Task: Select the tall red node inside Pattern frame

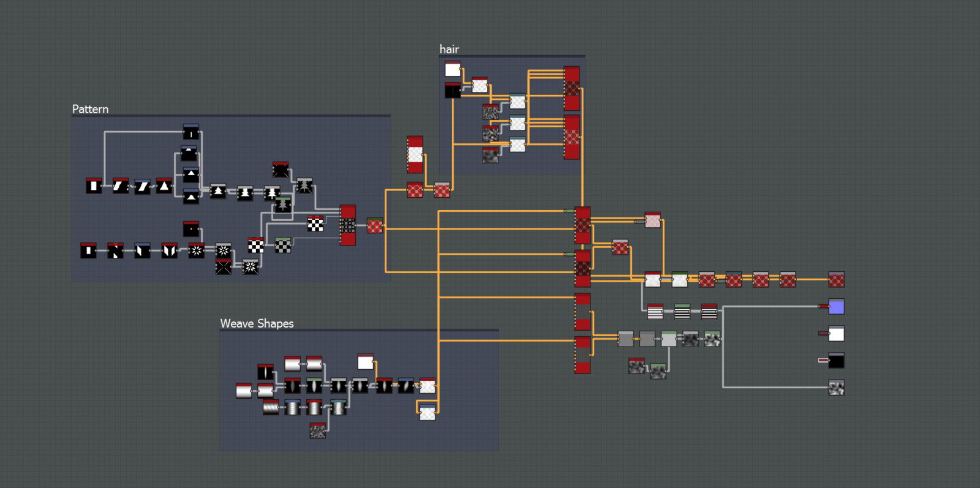Action: 348,225
